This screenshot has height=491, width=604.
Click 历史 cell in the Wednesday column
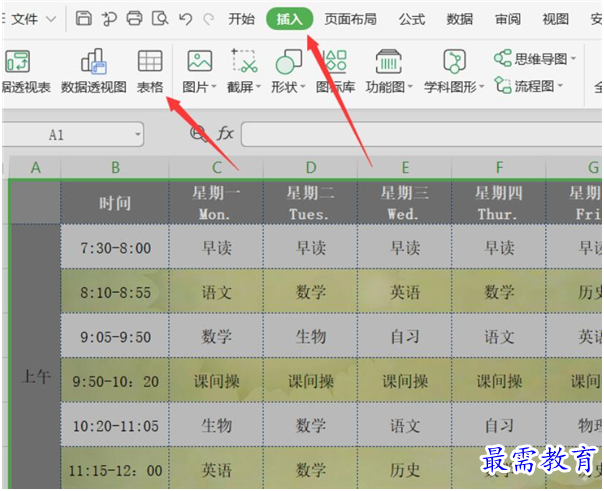click(404, 469)
